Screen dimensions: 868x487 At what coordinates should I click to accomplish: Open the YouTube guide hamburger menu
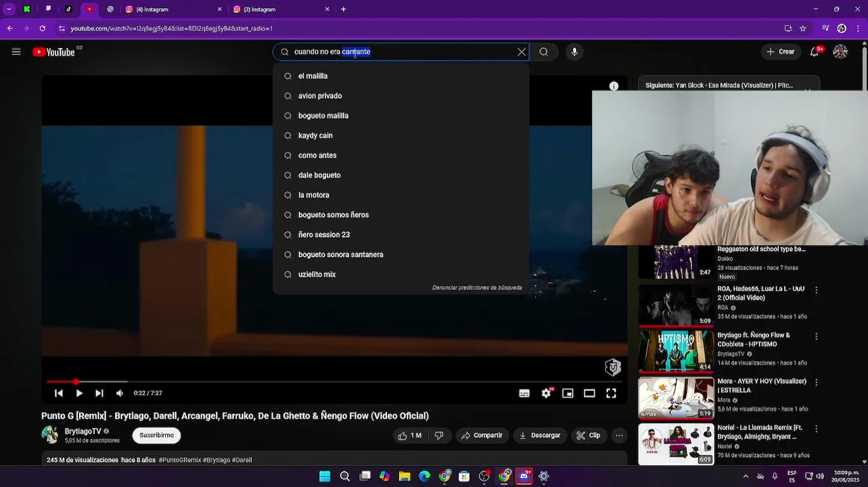[16, 52]
